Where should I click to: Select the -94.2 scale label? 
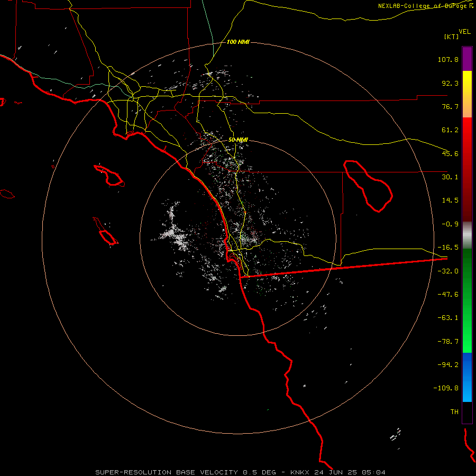pyautogui.click(x=448, y=365)
